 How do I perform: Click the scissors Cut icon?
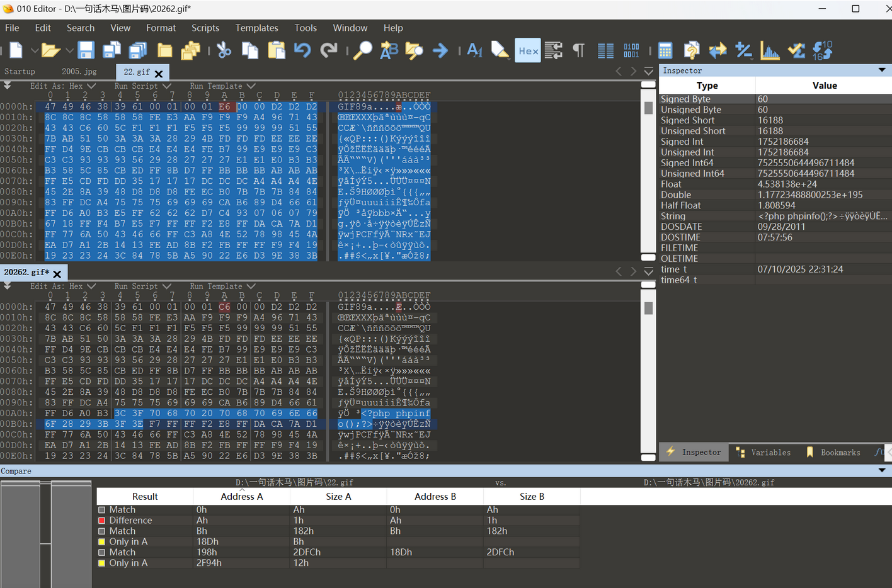tap(224, 50)
